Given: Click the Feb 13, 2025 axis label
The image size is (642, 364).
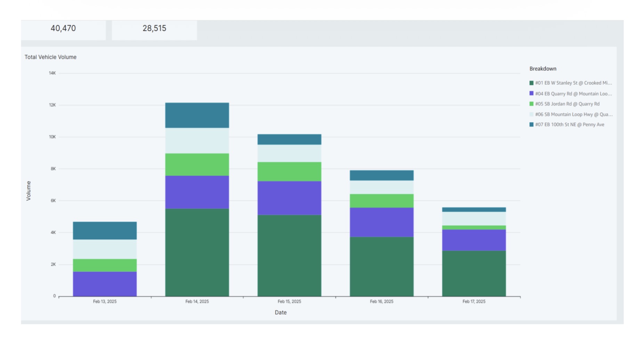Looking at the screenshot, I should (x=105, y=301).
